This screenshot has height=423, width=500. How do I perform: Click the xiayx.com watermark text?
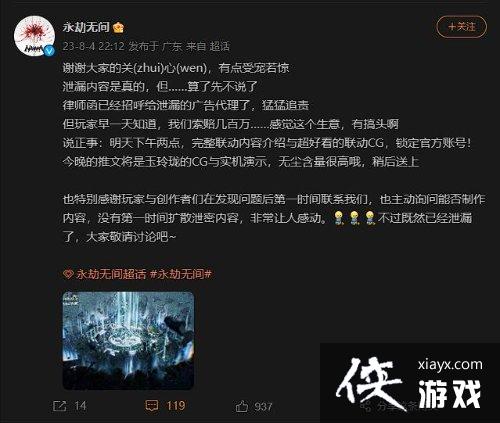pyautogui.click(x=450, y=365)
